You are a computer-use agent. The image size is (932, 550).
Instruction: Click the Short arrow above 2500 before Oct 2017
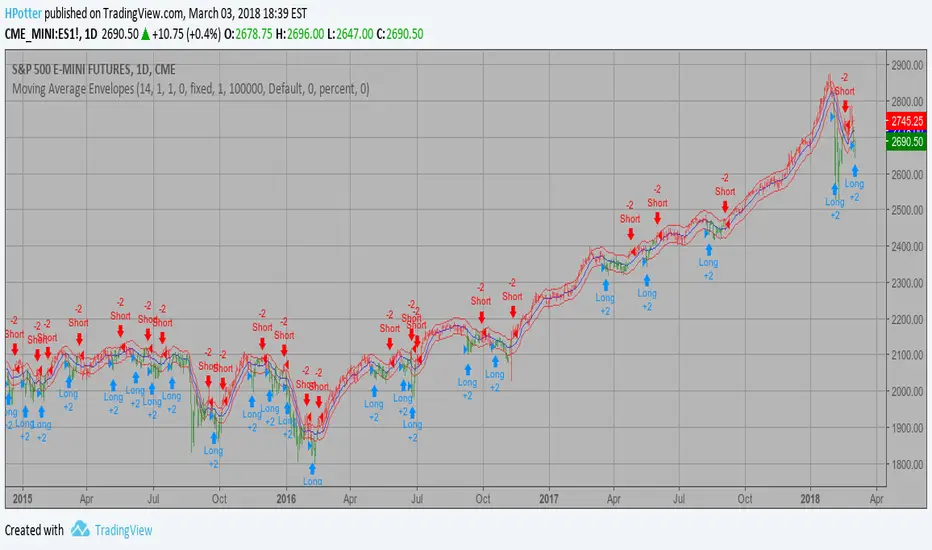point(725,206)
